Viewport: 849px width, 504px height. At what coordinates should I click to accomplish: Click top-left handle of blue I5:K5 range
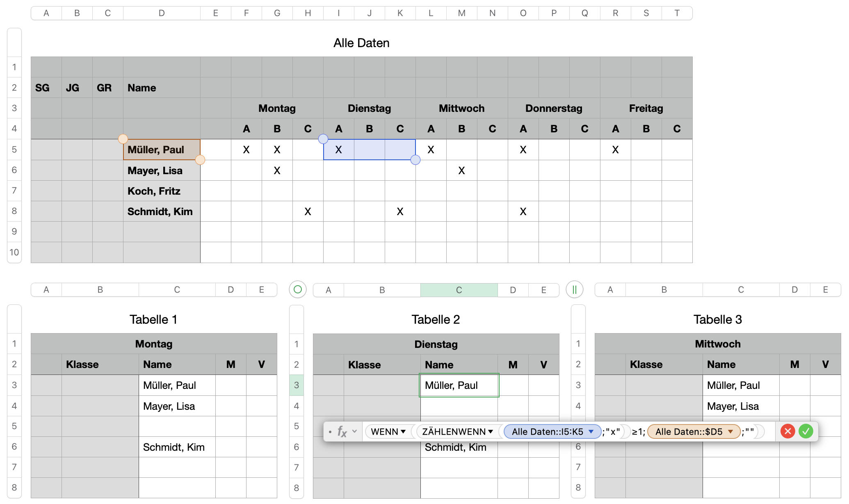(x=323, y=139)
